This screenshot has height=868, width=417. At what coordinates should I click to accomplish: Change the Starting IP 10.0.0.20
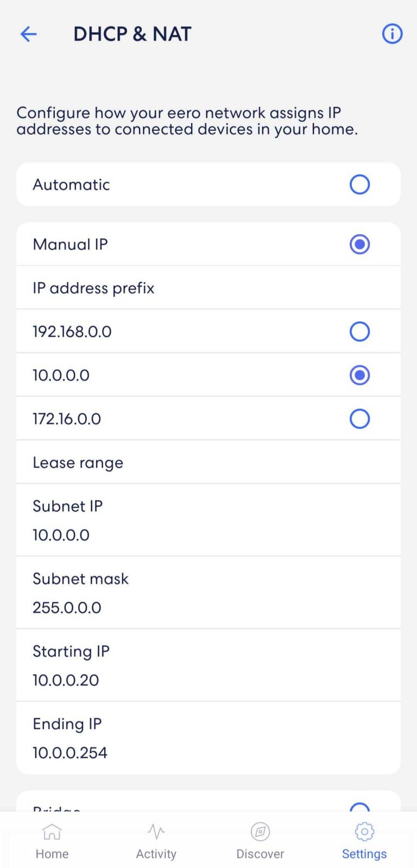click(208, 665)
